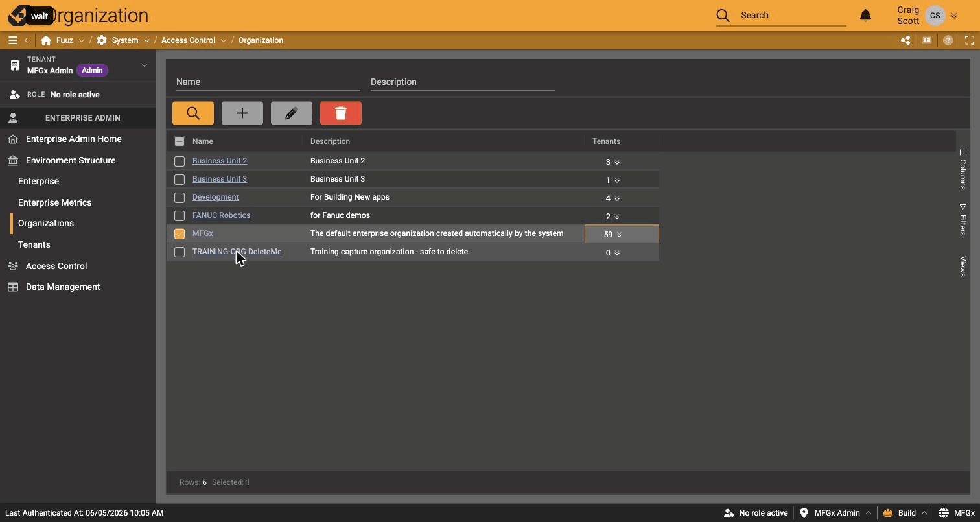Check the Business Unit 3 row checkbox

coord(180,180)
